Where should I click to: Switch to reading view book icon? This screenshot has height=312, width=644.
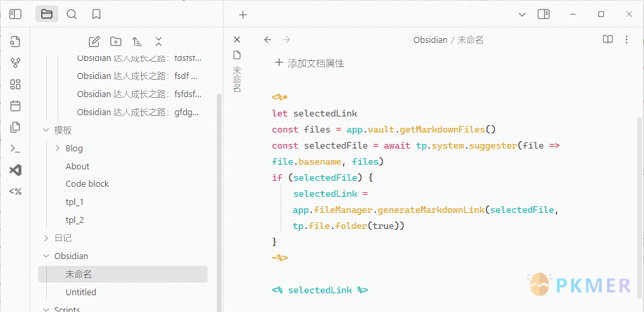(608, 40)
